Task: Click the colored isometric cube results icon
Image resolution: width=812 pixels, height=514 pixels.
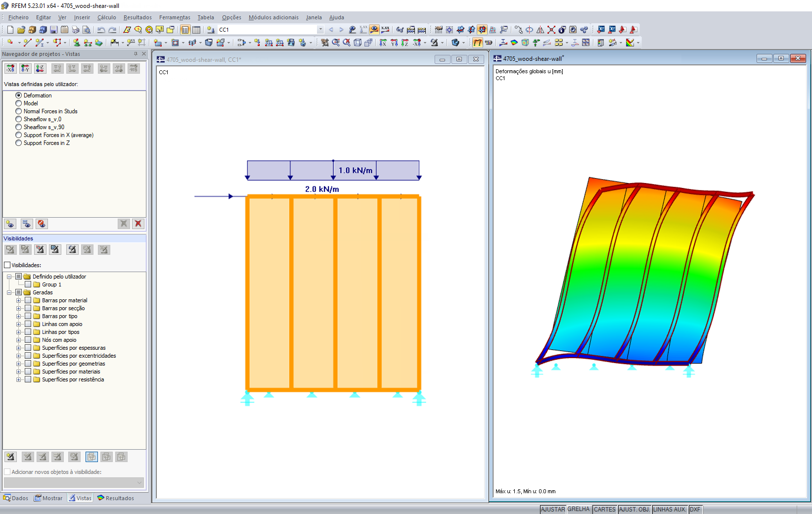Action: (x=525, y=43)
